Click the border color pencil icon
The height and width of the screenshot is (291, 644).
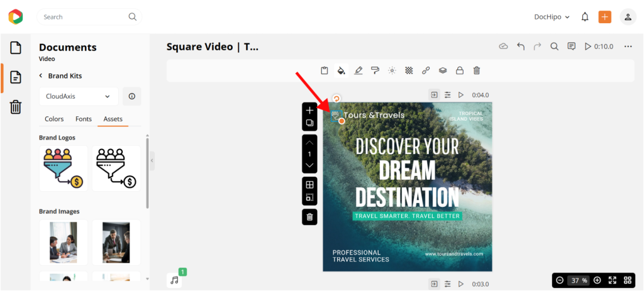[358, 70]
